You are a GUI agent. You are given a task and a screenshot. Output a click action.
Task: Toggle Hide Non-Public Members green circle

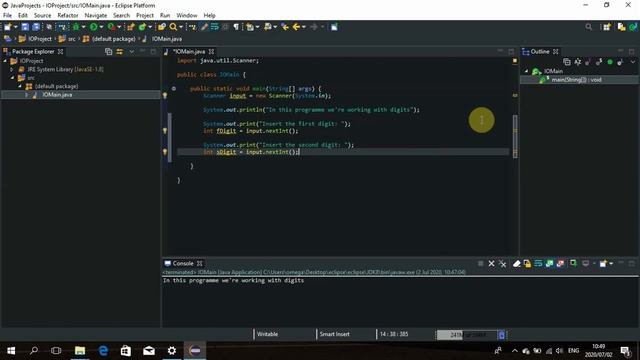coord(610,62)
